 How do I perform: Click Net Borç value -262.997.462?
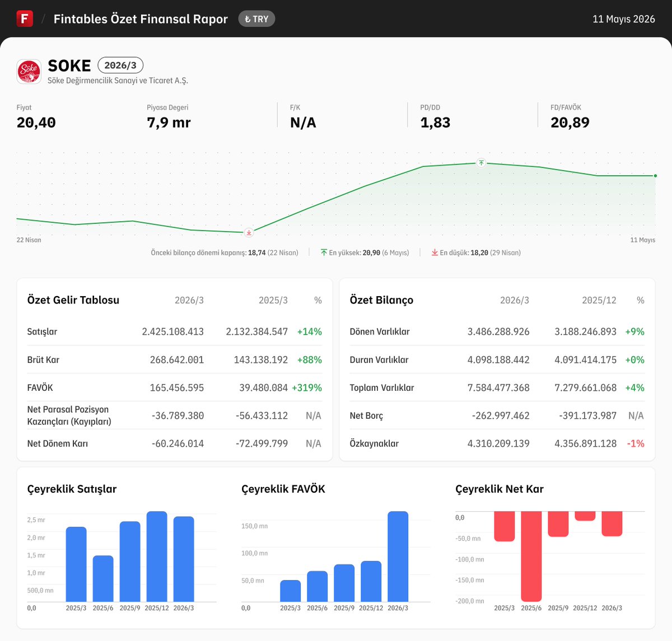501,415
